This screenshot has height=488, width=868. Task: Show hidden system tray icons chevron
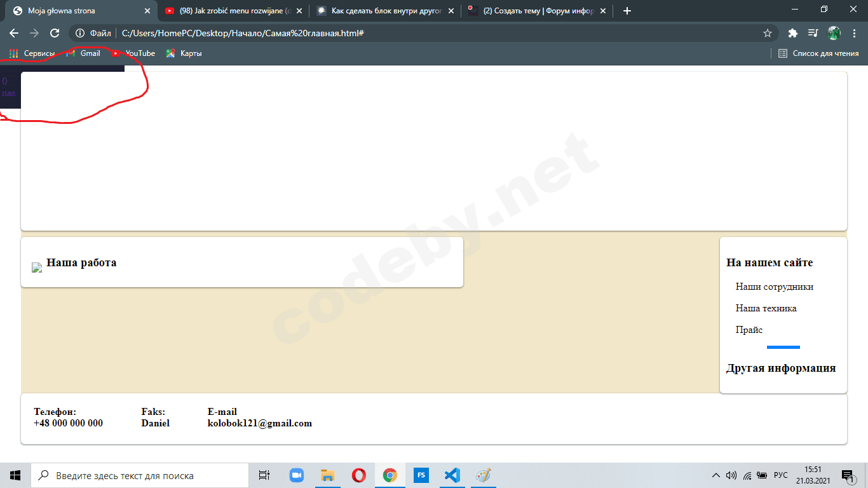tap(715, 475)
